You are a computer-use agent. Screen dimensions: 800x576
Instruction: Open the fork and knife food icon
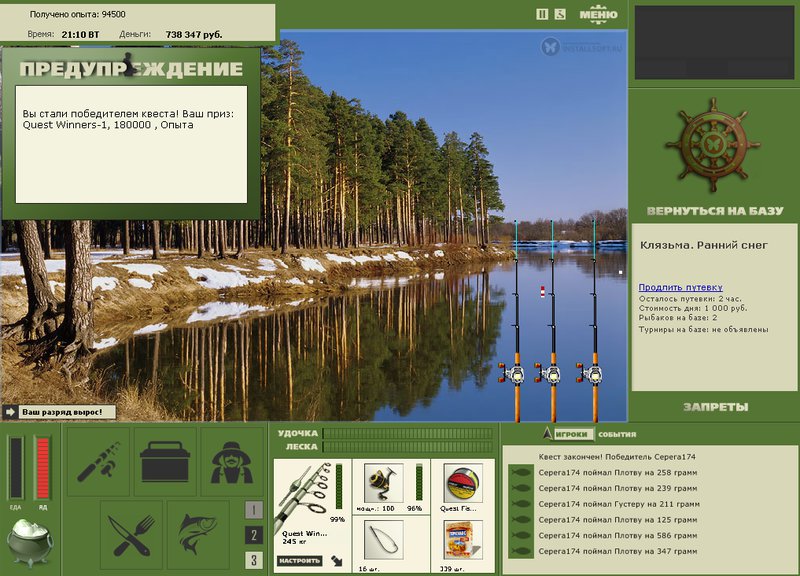132,535
